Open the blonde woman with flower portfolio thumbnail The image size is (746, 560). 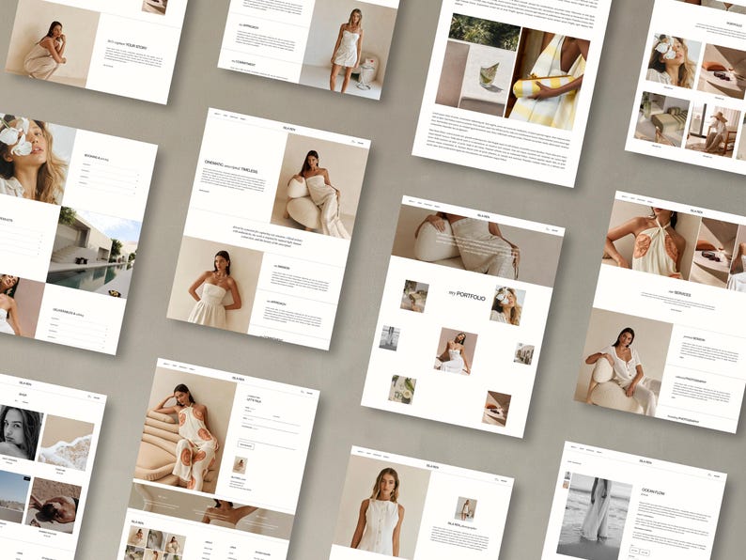point(507,305)
